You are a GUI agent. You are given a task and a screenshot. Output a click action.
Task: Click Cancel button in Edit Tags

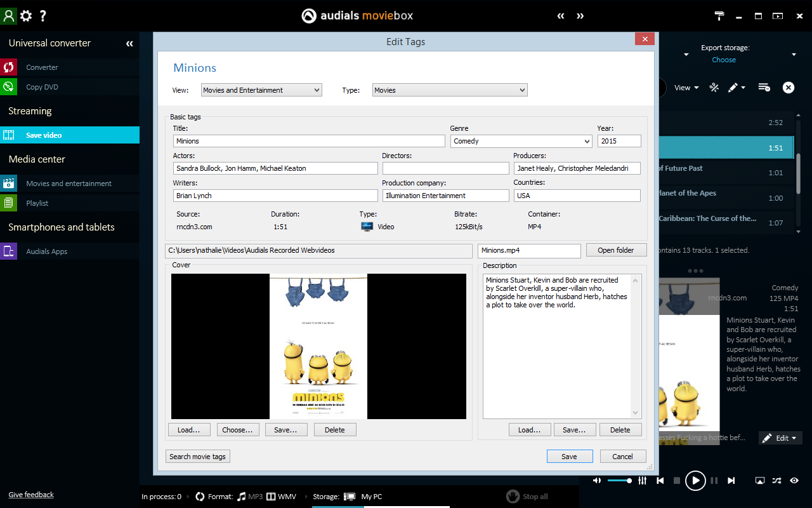click(x=622, y=457)
